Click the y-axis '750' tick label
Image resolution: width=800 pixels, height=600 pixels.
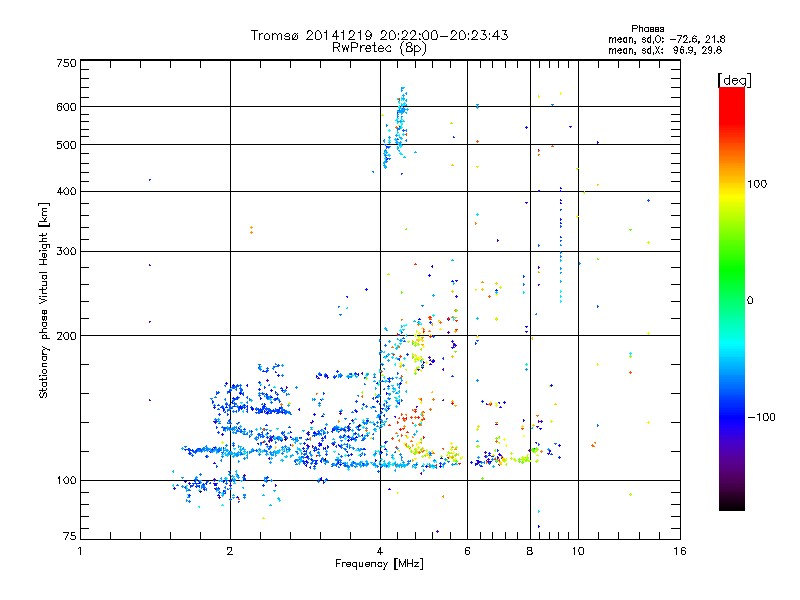tap(66, 63)
